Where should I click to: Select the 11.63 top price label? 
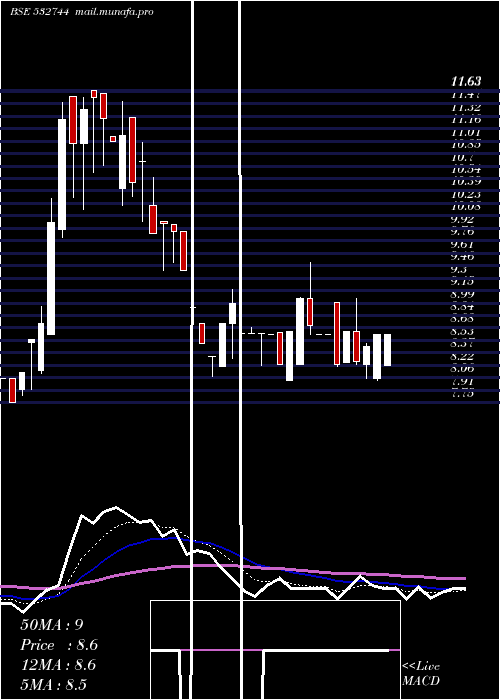(x=466, y=81)
